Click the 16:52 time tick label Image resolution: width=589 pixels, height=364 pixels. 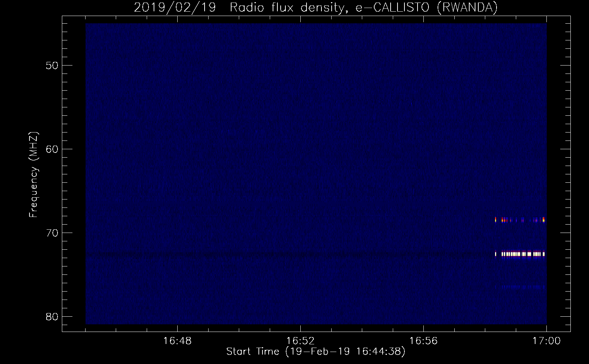pyautogui.click(x=300, y=341)
